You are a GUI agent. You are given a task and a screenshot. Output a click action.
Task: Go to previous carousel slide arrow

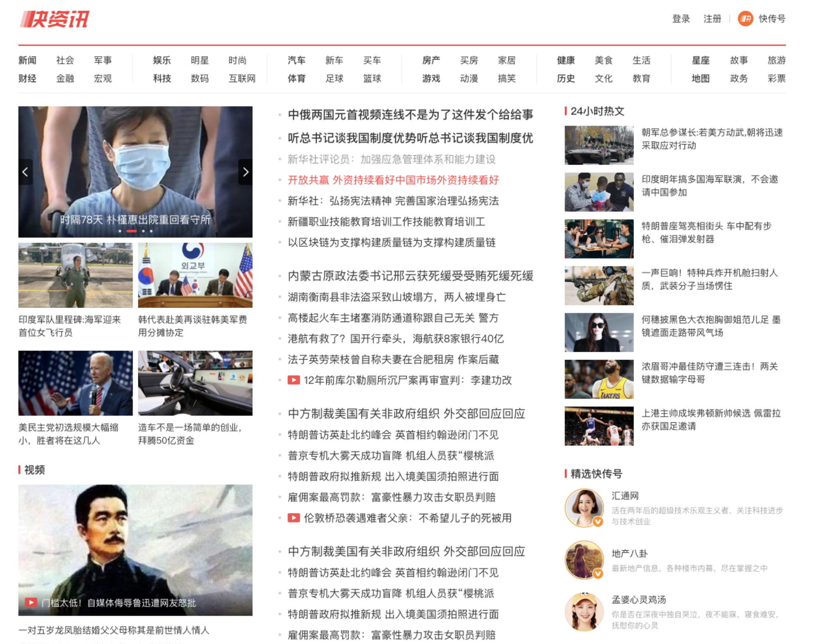tap(25, 172)
